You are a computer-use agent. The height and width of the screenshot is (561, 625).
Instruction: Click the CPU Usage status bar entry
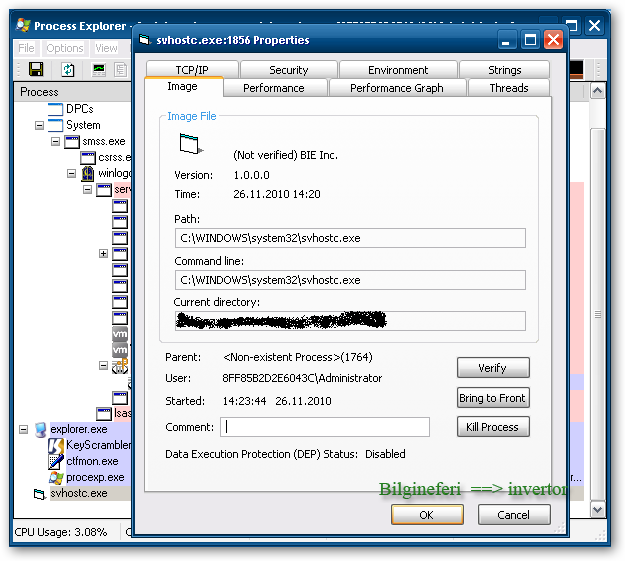point(61,532)
